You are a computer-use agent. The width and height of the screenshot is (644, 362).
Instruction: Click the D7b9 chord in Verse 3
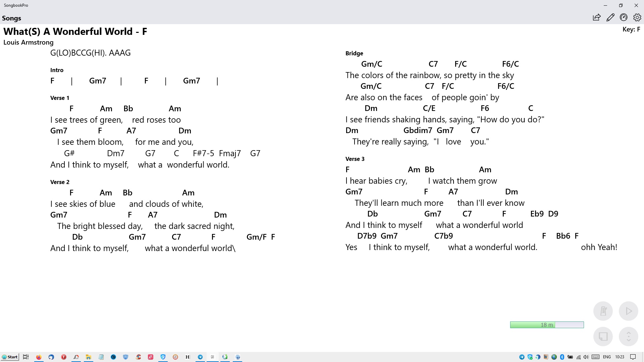coord(367,236)
